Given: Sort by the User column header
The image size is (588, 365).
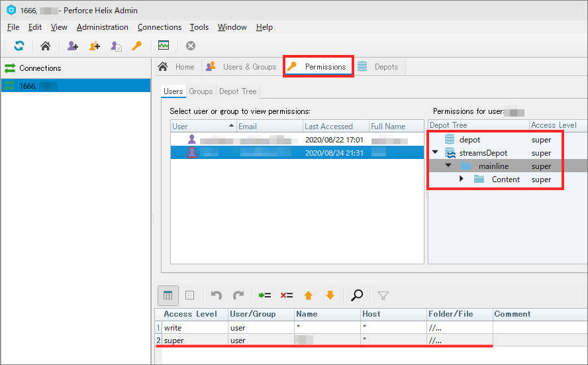Looking at the screenshot, I should tap(204, 126).
